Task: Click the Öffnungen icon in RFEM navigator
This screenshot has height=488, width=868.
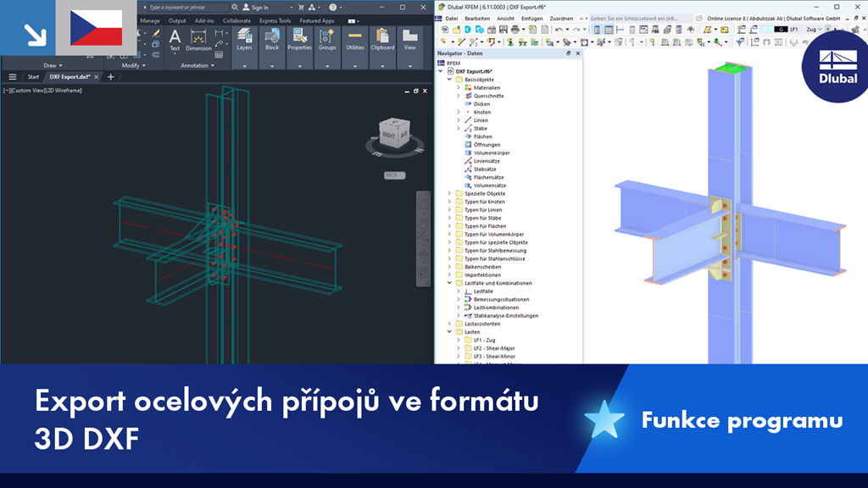Action: coord(468,144)
